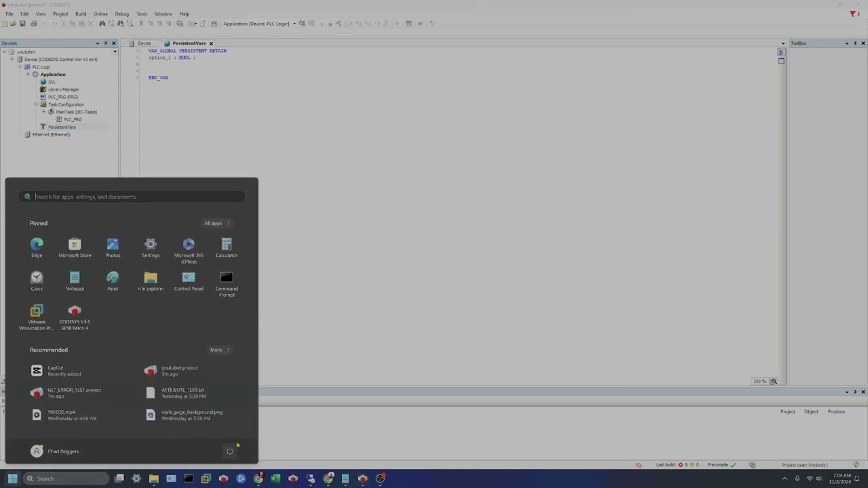Open Control Panel pinned app
This screenshot has height=488, width=868.
coord(189,281)
